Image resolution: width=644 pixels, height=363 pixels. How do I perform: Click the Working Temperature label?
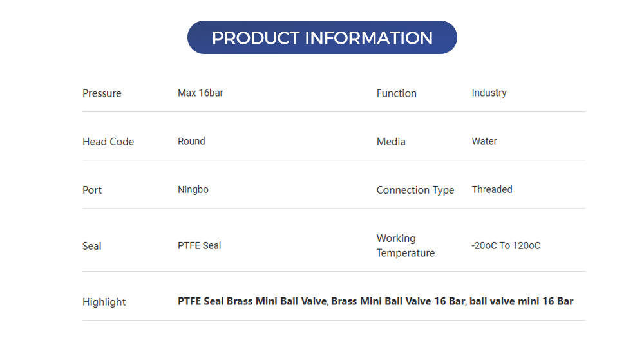point(406,245)
